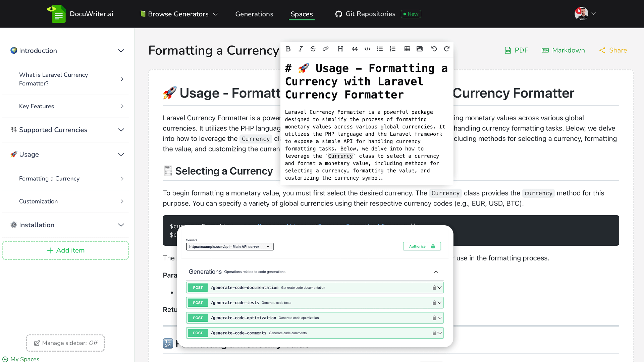Insert a link using the chain icon
The width and height of the screenshot is (644, 362).
pyautogui.click(x=325, y=49)
